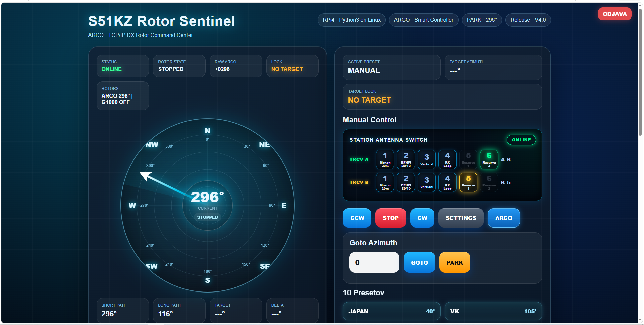Click the Release · V4.0 pill
Image resolution: width=644 pixels, height=325 pixels.
coord(528,20)
